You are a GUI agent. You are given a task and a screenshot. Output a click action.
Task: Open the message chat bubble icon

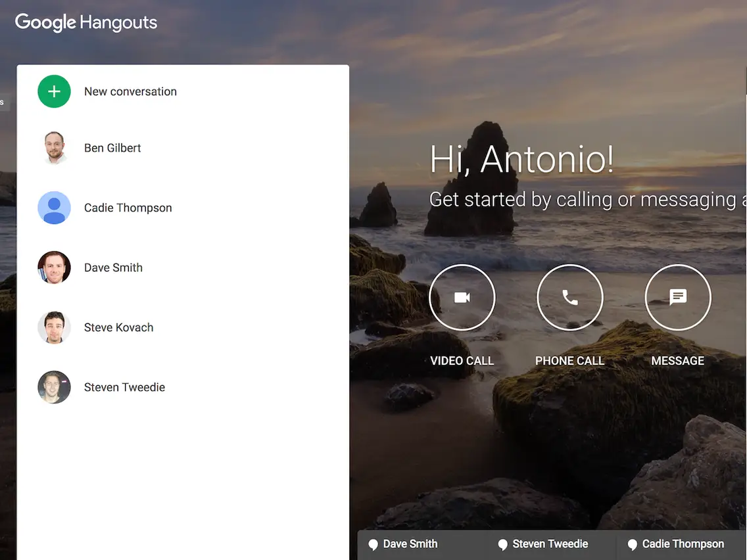click(678, 297)
